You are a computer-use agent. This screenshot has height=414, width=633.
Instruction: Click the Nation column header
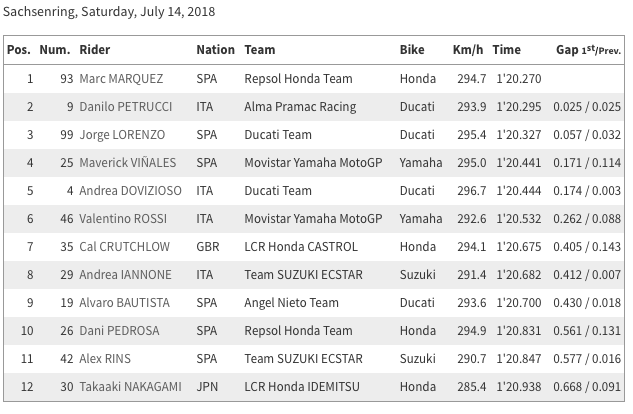point(215,50)
